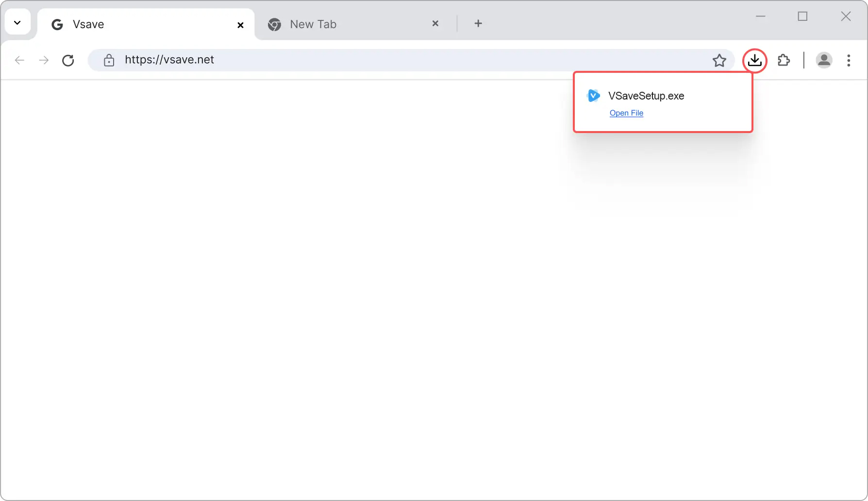Reload the current page
The height and width of the screenshot is (501, 868).
coord(68,60)
